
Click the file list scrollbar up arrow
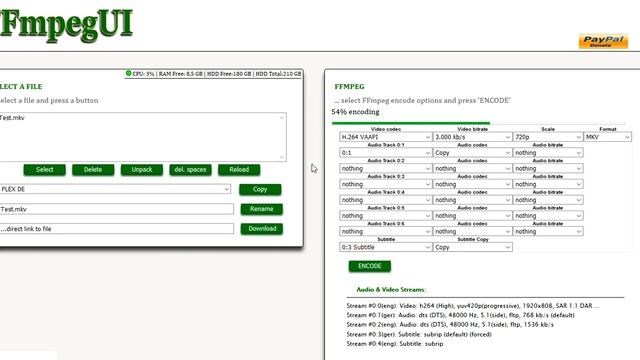[x=282, y=118]
